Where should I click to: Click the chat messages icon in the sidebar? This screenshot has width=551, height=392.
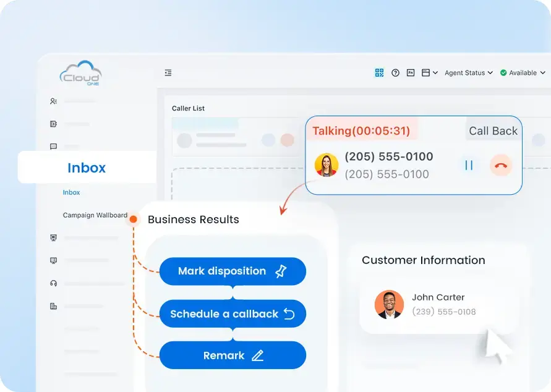(53, 147)
